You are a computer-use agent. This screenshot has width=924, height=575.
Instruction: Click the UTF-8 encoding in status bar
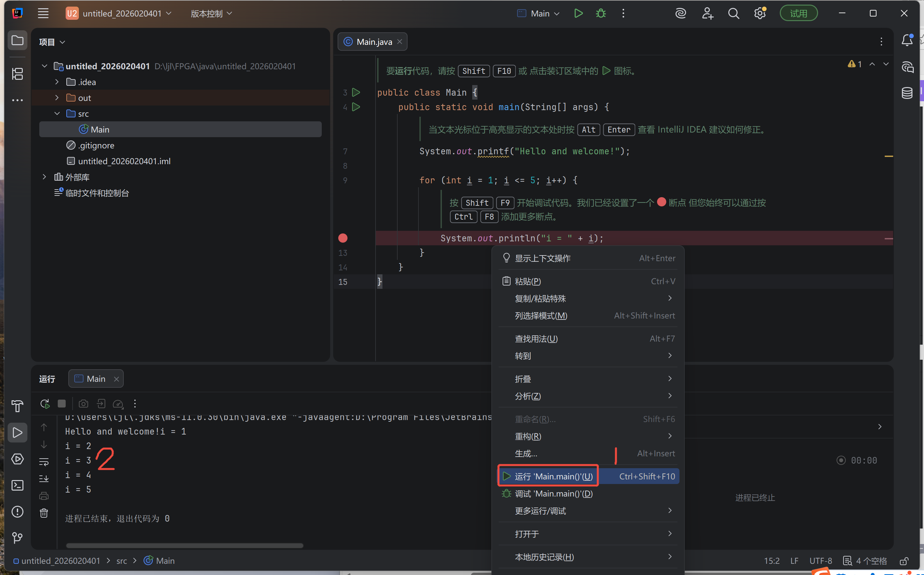tap(820, 561)
